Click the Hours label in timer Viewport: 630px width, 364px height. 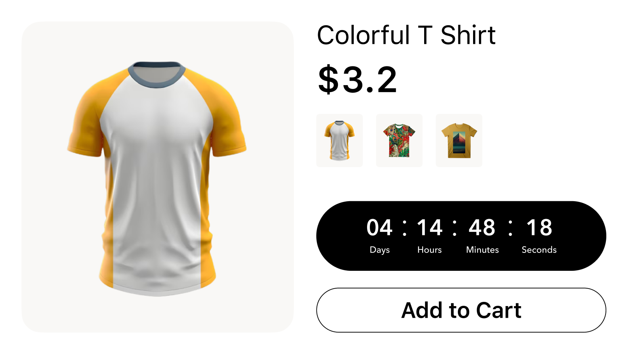[x=430, y=250]
